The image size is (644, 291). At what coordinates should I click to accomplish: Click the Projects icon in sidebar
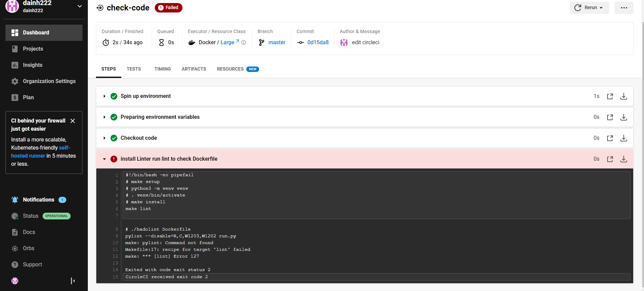[15, 49]
